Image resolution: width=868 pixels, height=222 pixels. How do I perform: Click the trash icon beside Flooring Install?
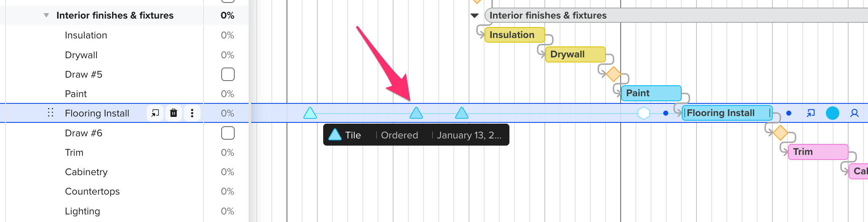click(x=174, y=113)
